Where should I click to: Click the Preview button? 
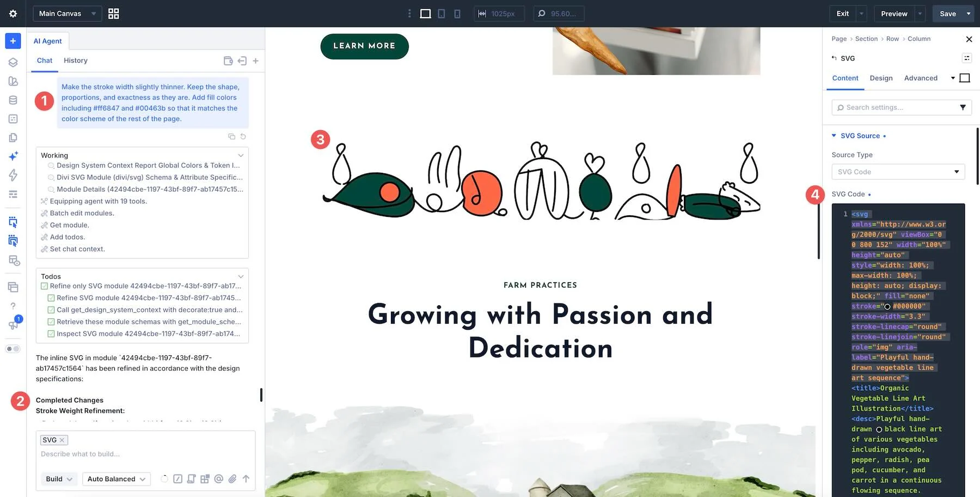894,14
